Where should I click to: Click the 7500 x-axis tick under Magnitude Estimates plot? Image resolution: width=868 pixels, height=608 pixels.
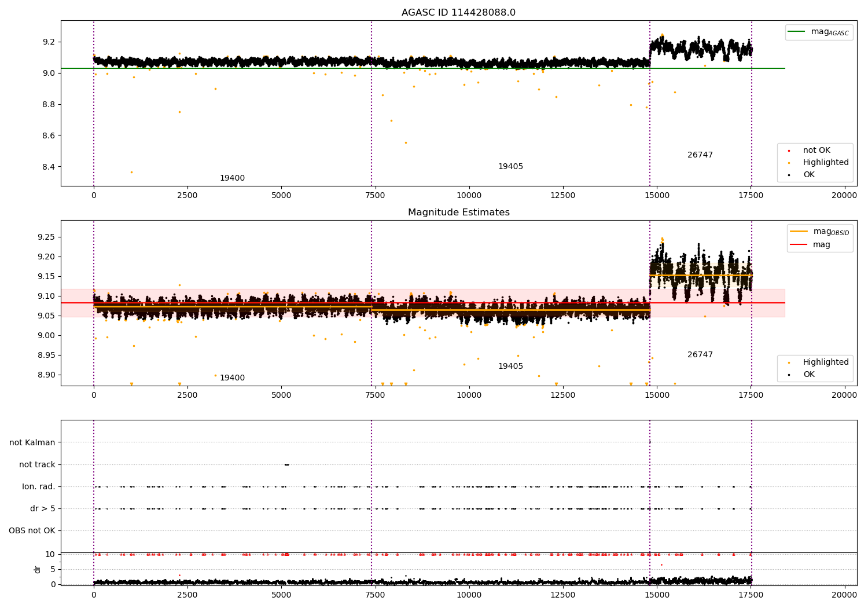375,395
